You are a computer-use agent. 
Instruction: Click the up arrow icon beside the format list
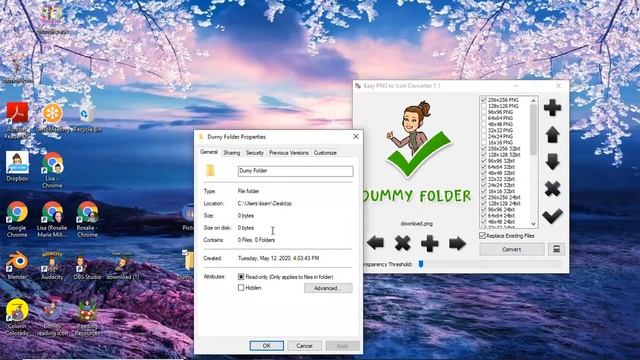(552, 135)
